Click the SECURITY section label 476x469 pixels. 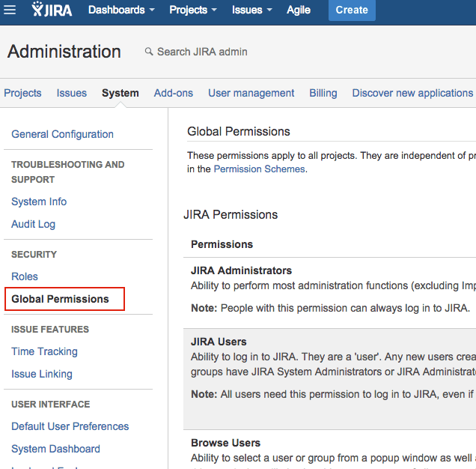[34, 255]
